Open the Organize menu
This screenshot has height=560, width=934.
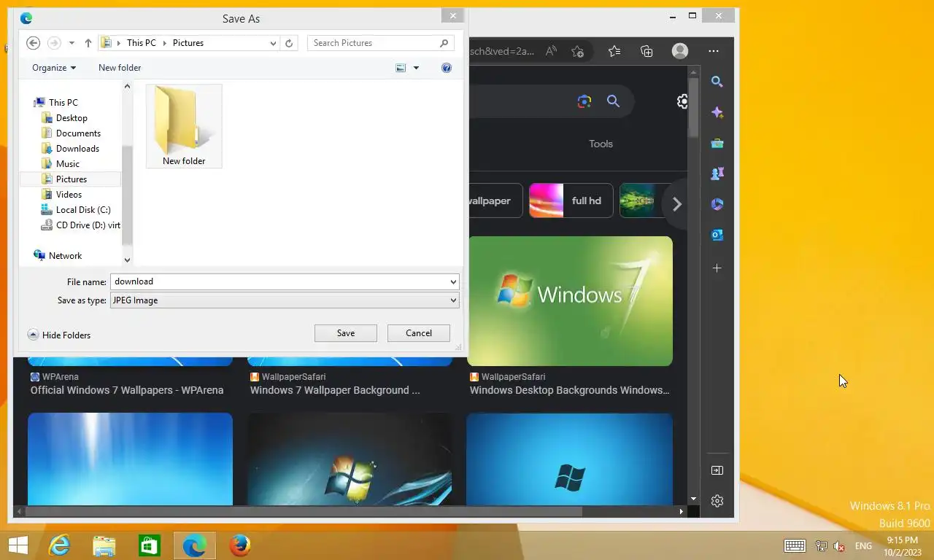(54, 68)
